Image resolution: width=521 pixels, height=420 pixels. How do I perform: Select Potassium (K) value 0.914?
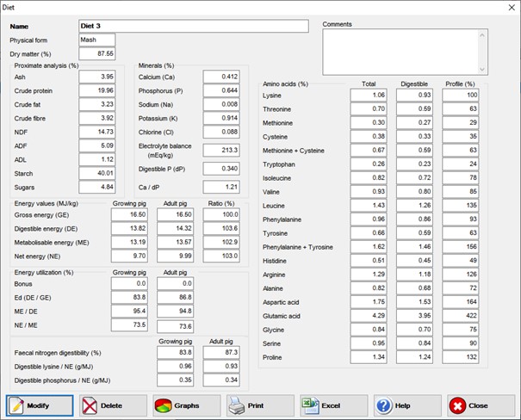click(221, 118)
